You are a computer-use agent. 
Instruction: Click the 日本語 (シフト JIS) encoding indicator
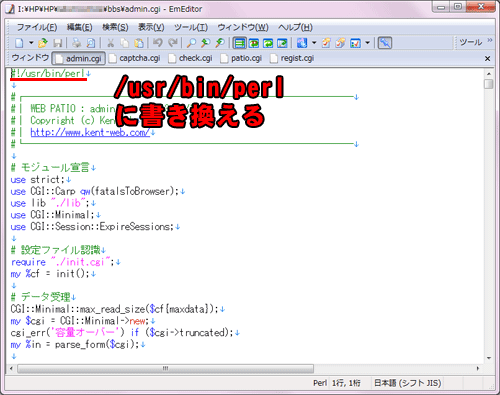tap(407, 383)
